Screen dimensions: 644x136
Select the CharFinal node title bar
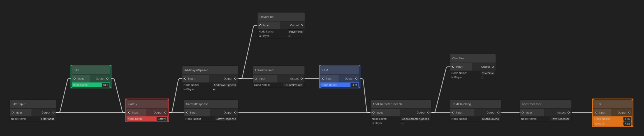tap(473, 58)
